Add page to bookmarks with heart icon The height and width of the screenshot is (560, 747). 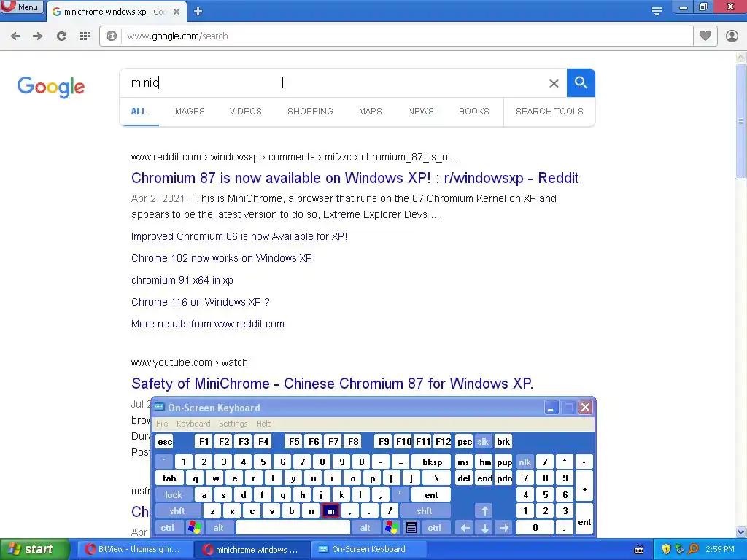pos(705,36)
